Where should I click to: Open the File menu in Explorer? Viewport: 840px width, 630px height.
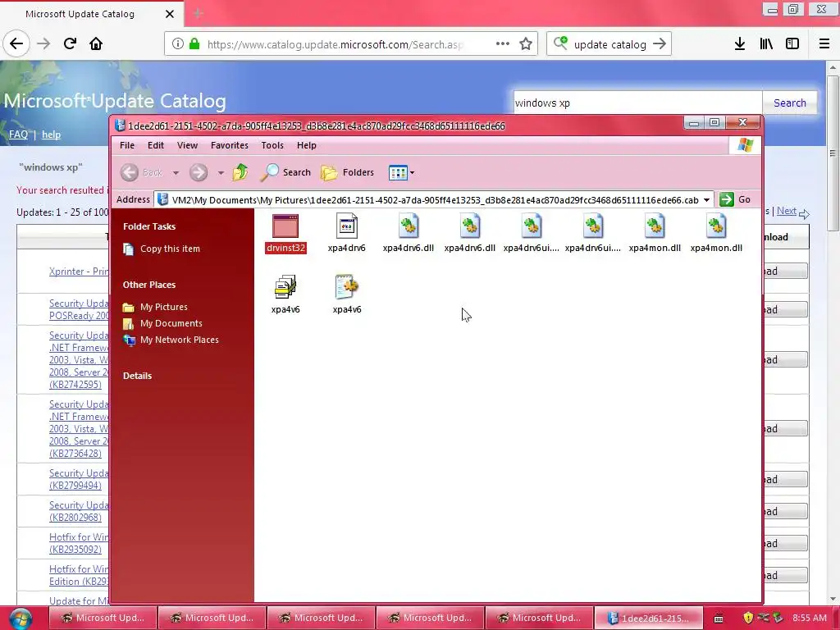[x=127, y=145]
